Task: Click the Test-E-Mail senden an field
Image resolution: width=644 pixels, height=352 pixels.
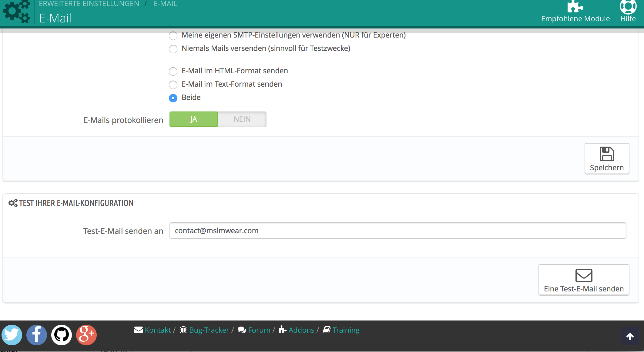Action: [x=397, y=231]
